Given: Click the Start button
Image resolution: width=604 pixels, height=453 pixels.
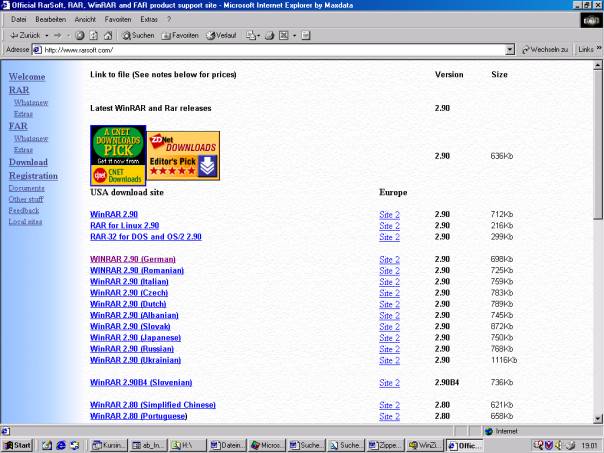Looking at the screenshot, I should tap(17, 445).
